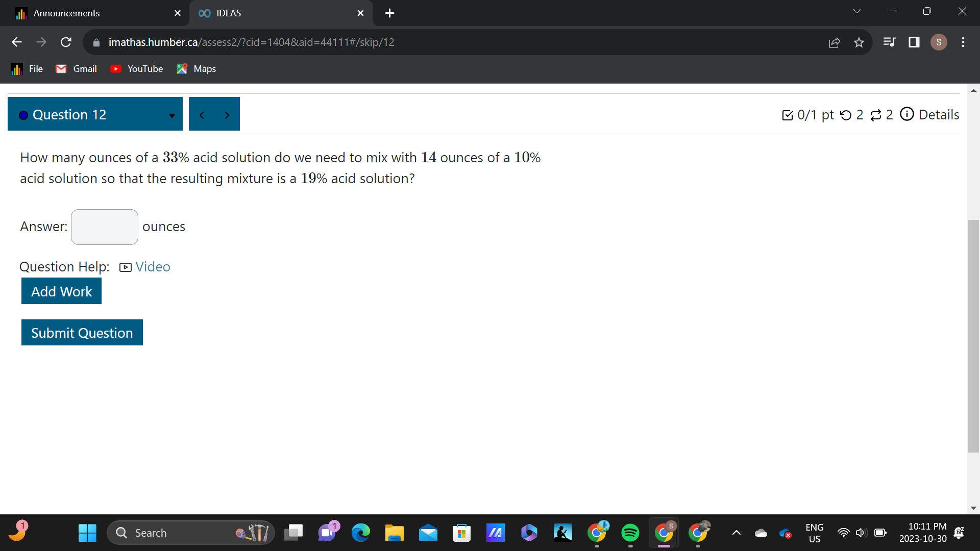980x551 pixels.
Task: Click the YouTube bookmark
Action: click(137, 69)
